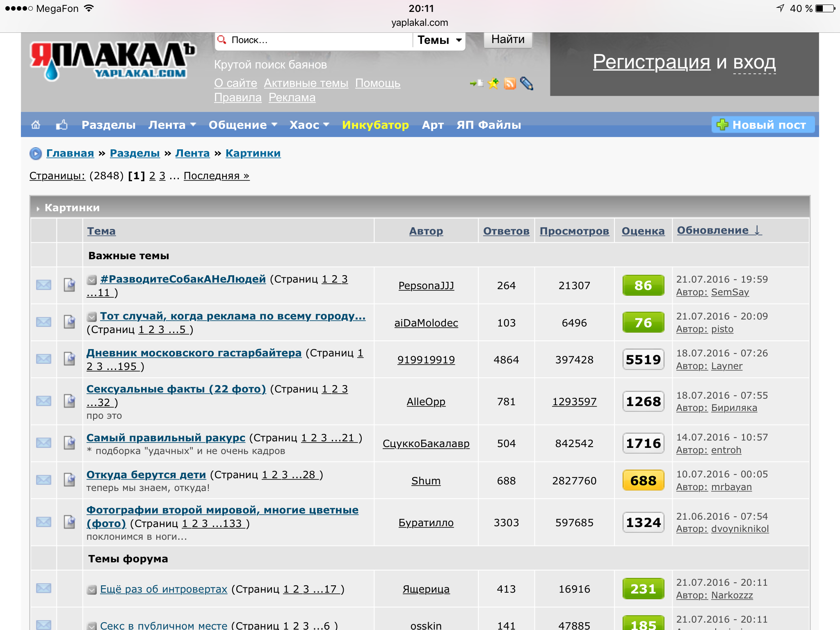Click document icon in Фотографии второй мировой row
Screen dimensions: 840x630
(x=69, y=522)
